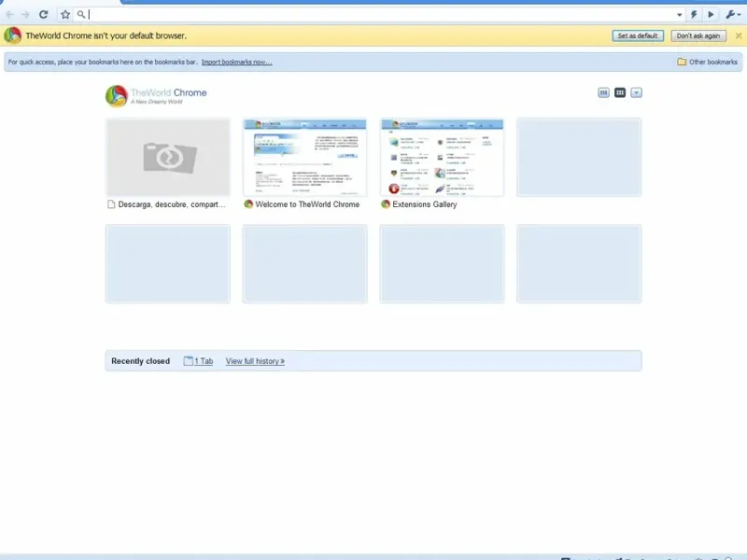747x560 pixels.
Task: Switch to list view layout icon
Action: pos(603,92)
